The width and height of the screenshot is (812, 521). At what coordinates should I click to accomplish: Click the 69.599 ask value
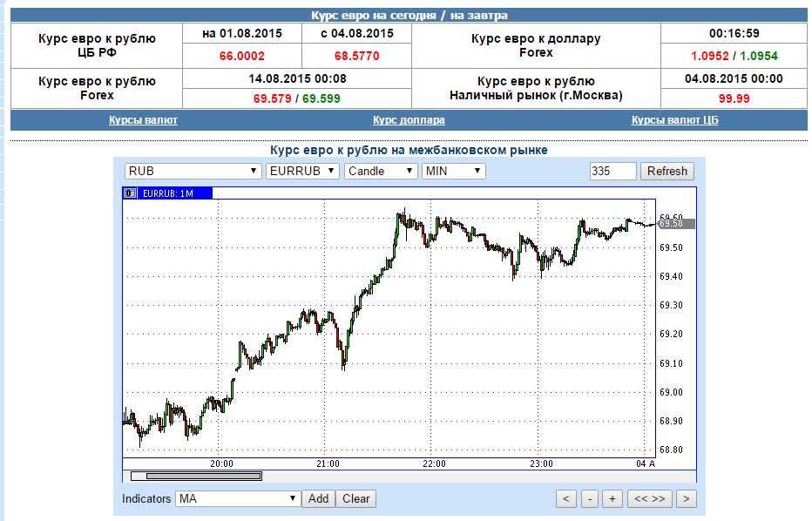point(321,98)
